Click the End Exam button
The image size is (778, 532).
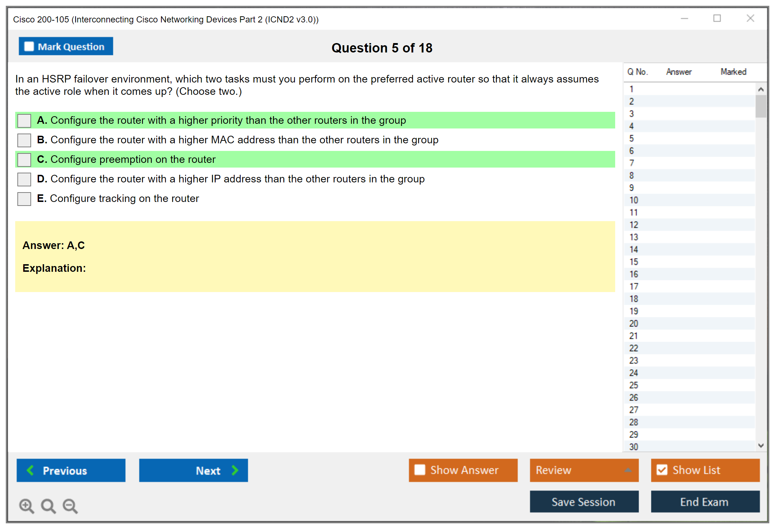pos(705,502)
